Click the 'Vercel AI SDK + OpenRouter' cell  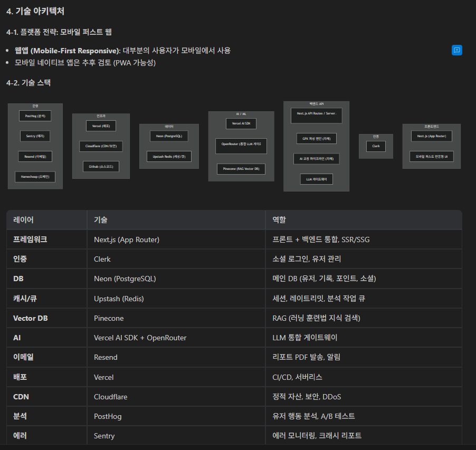(x=176, y=338)
